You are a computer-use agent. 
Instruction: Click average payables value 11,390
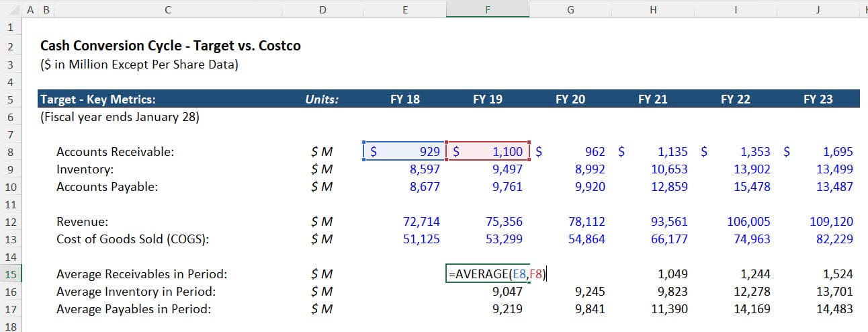[x=669, y=309]
